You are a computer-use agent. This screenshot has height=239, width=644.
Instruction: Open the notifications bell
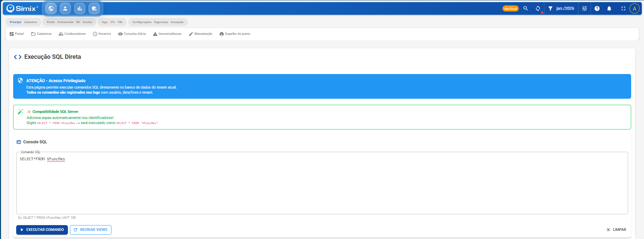point(609,8)
